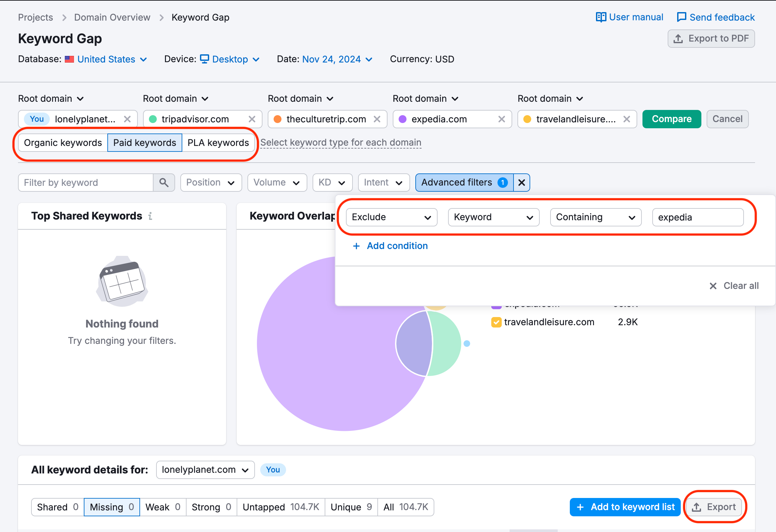The height and width of the screenshot is (532, 776).
Task: Remove tripadvisor.com with its X icon
Action: click(x=252, y=119)
